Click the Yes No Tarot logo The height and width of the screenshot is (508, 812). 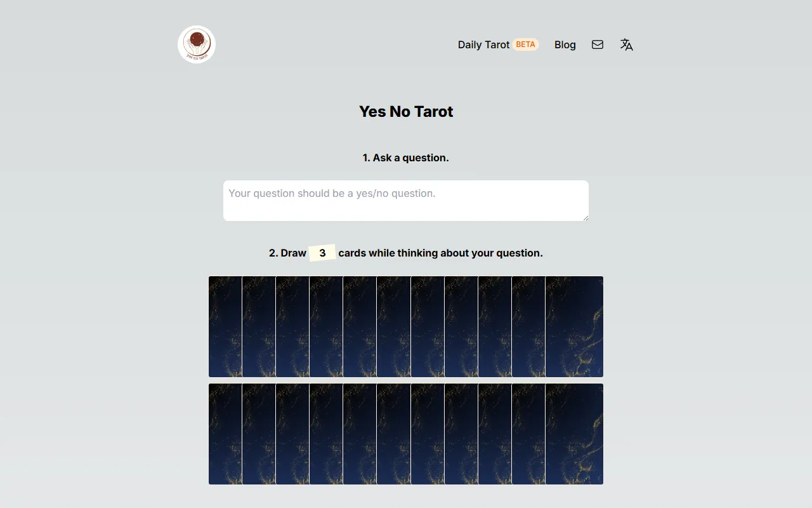pyautogui.click(x=197, y=44)
